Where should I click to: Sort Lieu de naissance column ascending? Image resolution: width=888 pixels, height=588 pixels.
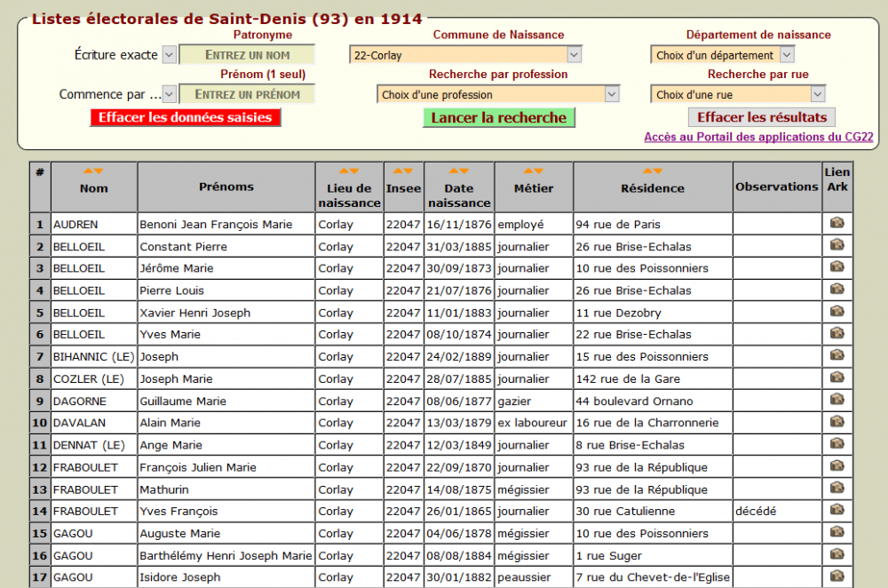[344, 171]
